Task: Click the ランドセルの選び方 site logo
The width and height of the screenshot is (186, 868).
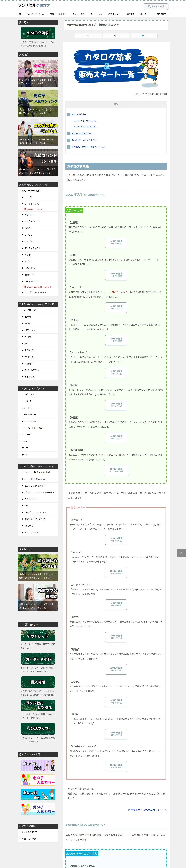Action: coord(34,6)
